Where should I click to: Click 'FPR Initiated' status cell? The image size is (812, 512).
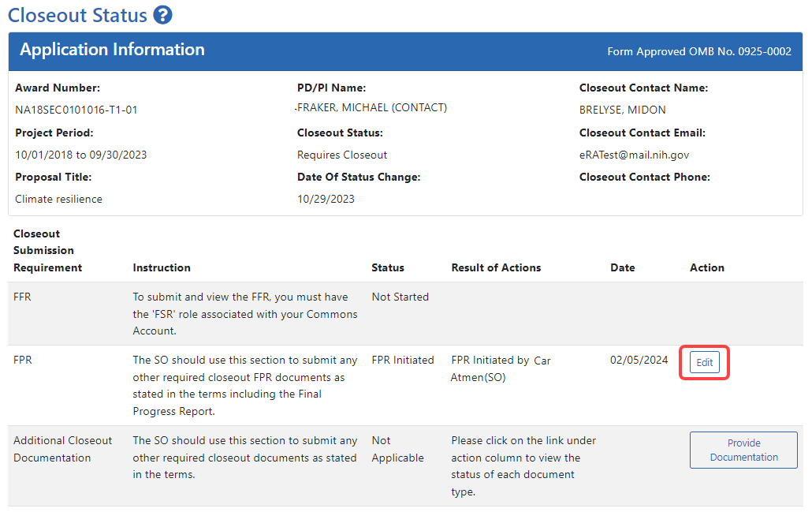[402, 360]
